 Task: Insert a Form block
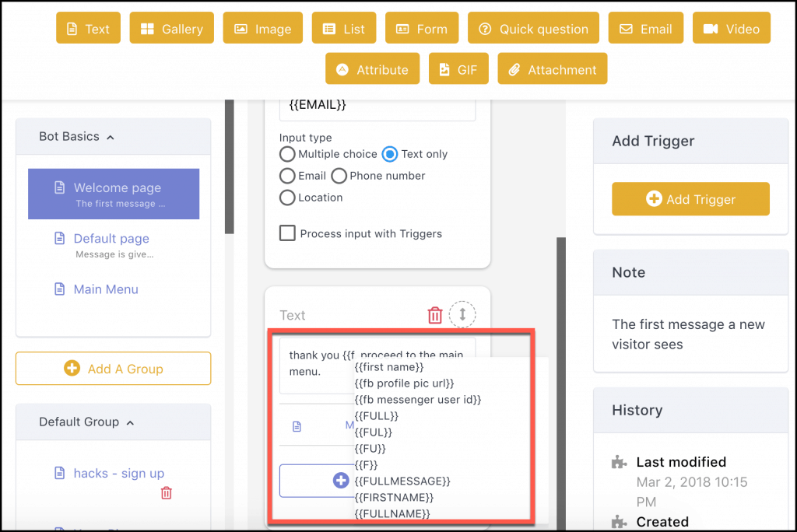421,28
